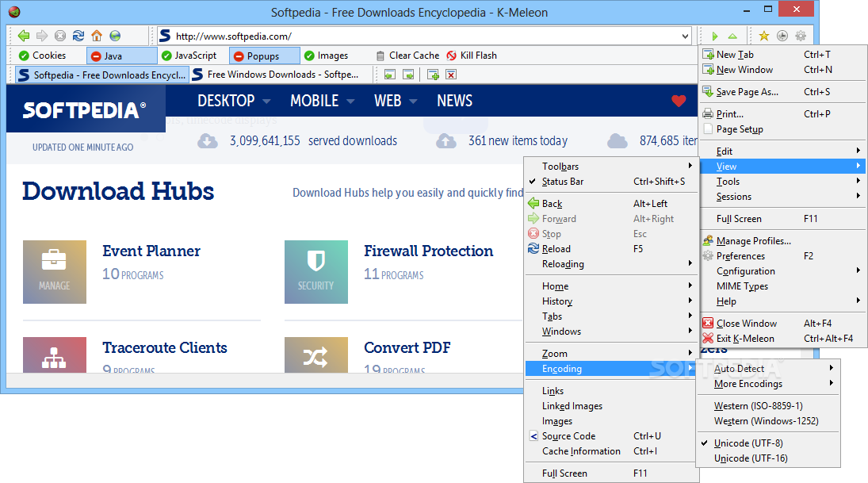
Task: Expand the Zoom submenu
Action: coord(611,354)
